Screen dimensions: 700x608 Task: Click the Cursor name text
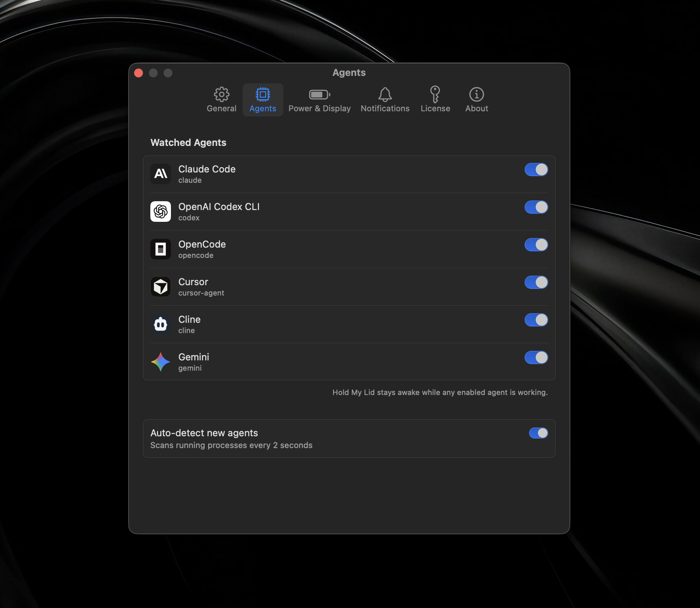tap(193, 282)
